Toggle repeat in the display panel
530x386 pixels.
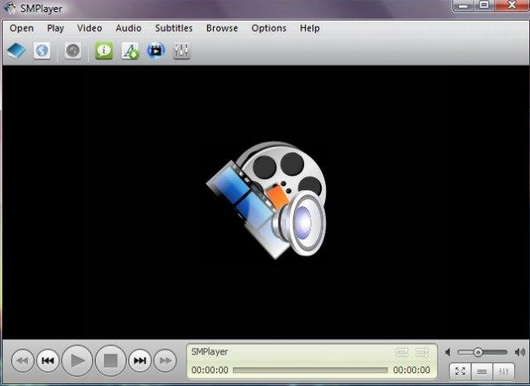tap(402, 353)
